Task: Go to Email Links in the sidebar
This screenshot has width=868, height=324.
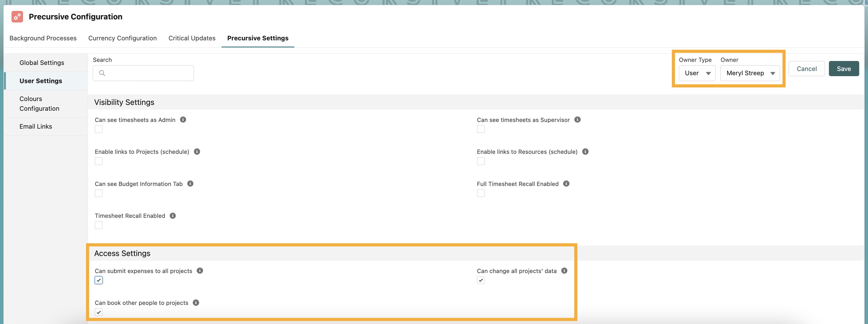Action: 46,127
